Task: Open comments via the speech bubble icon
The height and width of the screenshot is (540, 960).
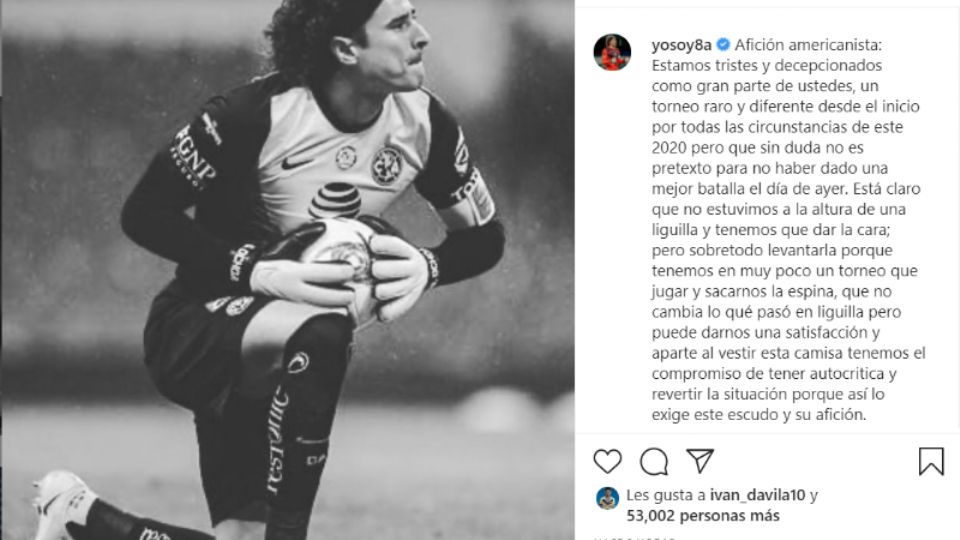Action: (654, 462)
